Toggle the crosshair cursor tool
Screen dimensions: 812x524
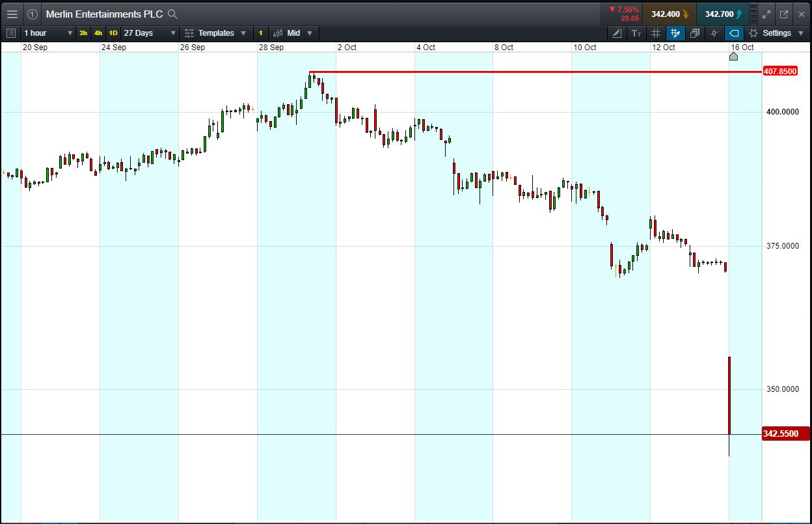(714, 33)
